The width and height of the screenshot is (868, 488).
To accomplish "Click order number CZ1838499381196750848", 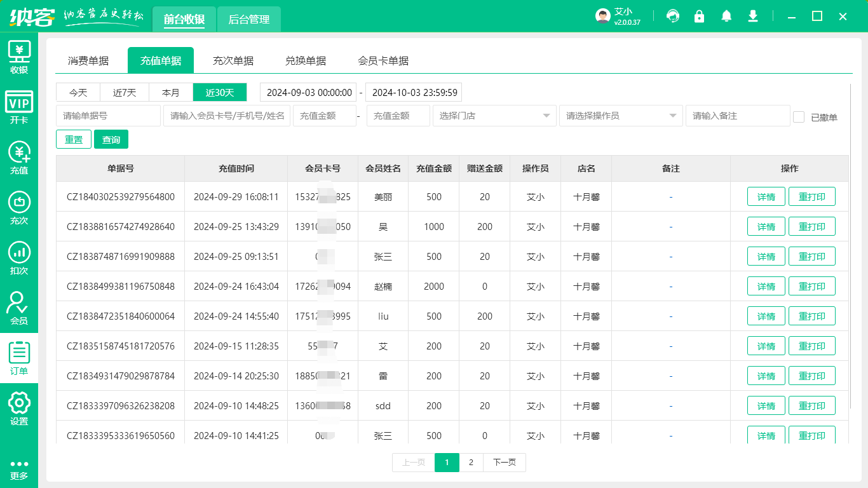I will [x=121, y=287].
